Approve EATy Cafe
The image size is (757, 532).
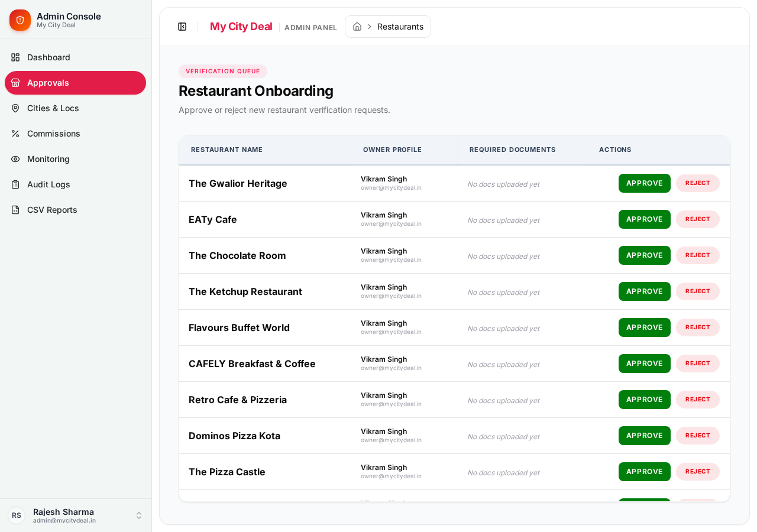645,219
